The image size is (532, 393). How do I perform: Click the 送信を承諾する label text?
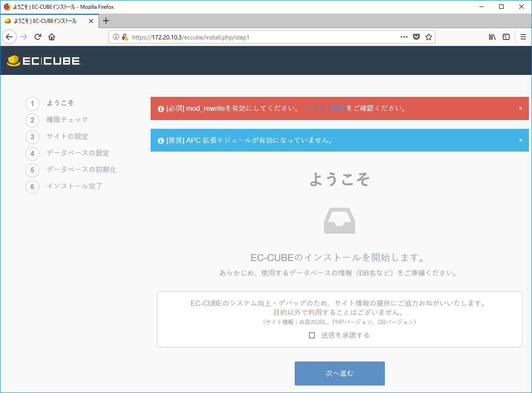pos(345,336)
